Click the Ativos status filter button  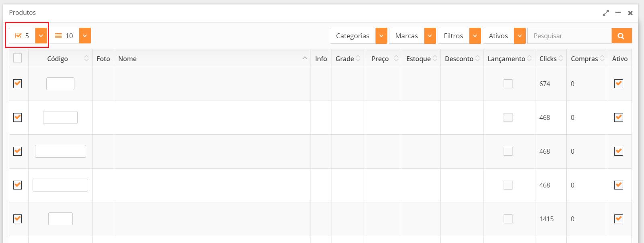pos(499,36)
